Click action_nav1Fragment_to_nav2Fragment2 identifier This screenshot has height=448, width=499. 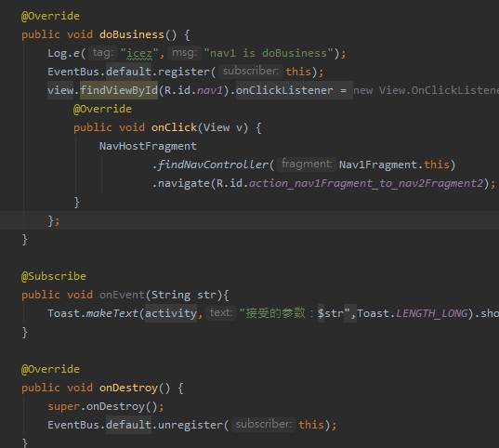point(366,183)
